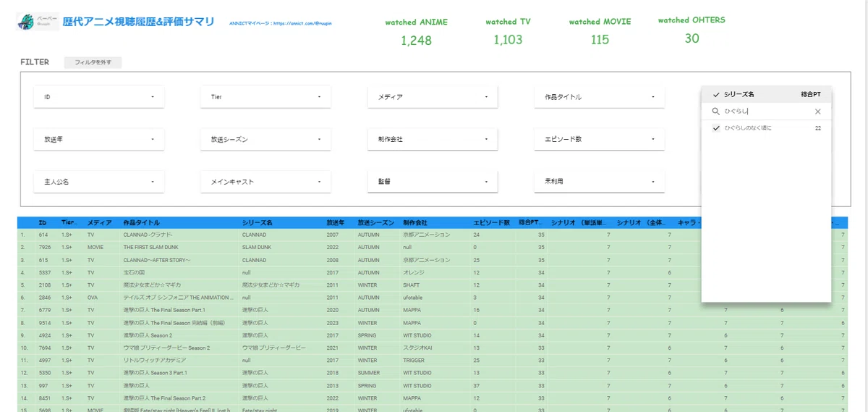The height and width of the screenshot is (412, 868).
Task: Sort table by シリーズ名 column header
Action: (x=258, y=223)
